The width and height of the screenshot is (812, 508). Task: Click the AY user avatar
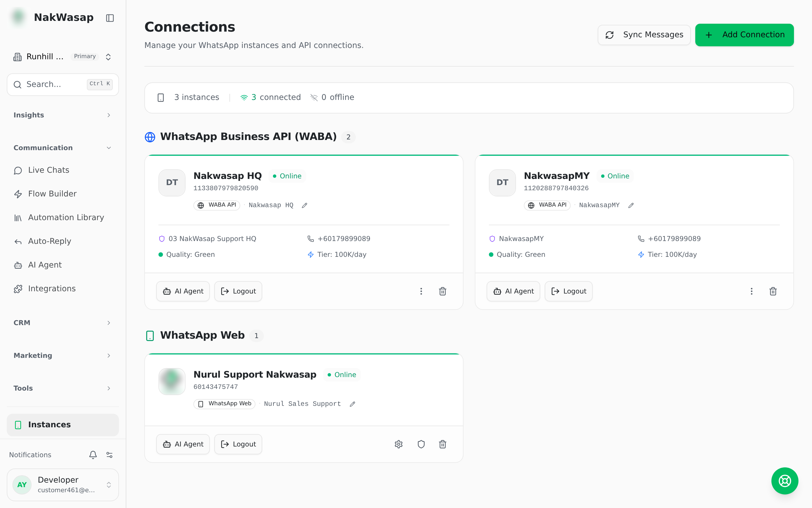coord(22,485)
